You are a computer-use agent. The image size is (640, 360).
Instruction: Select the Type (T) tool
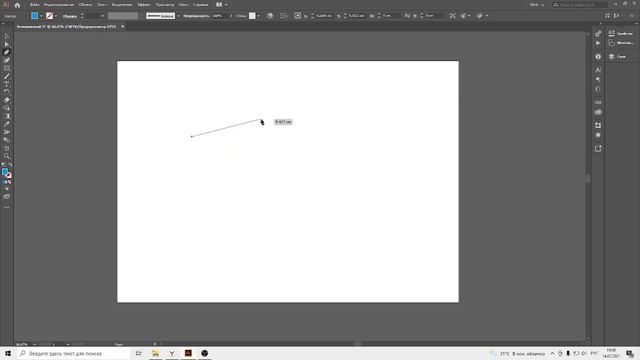pyautogui.click(x=7, y=84)
